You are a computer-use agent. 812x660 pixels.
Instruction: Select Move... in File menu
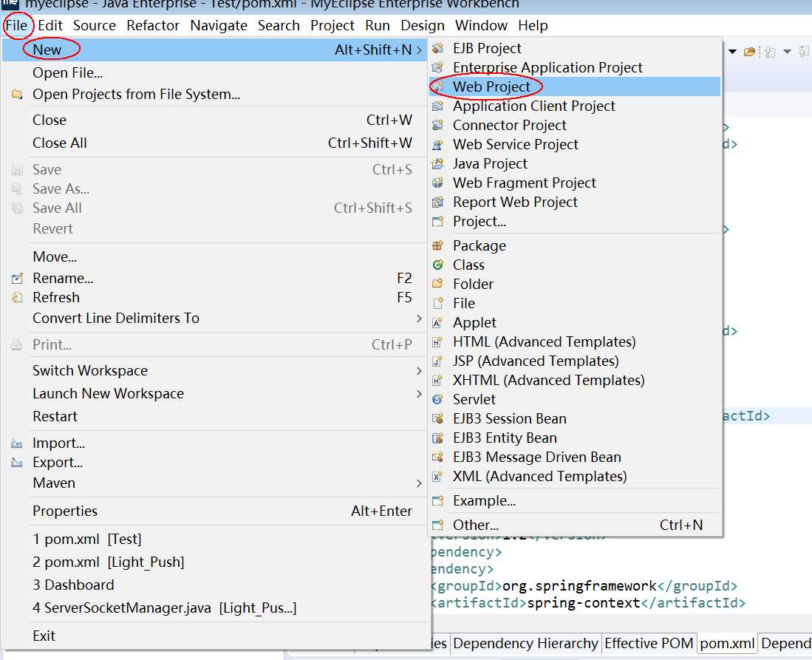(216, 257)
